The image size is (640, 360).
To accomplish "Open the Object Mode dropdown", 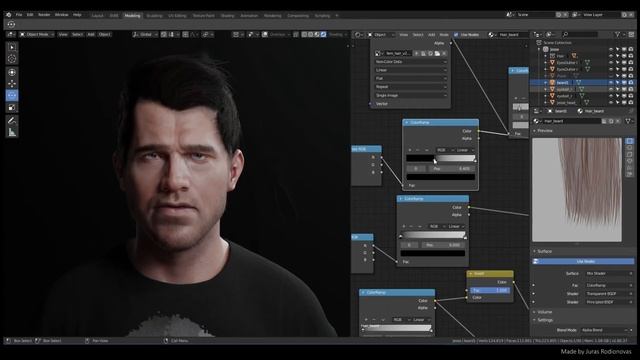I will tap(37, 35).
